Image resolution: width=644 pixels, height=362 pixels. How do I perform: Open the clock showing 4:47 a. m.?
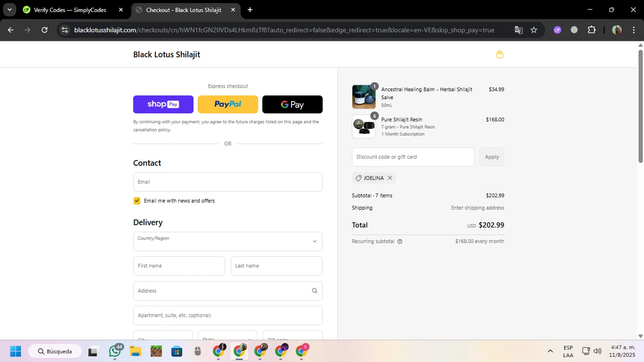coord(622,351)
